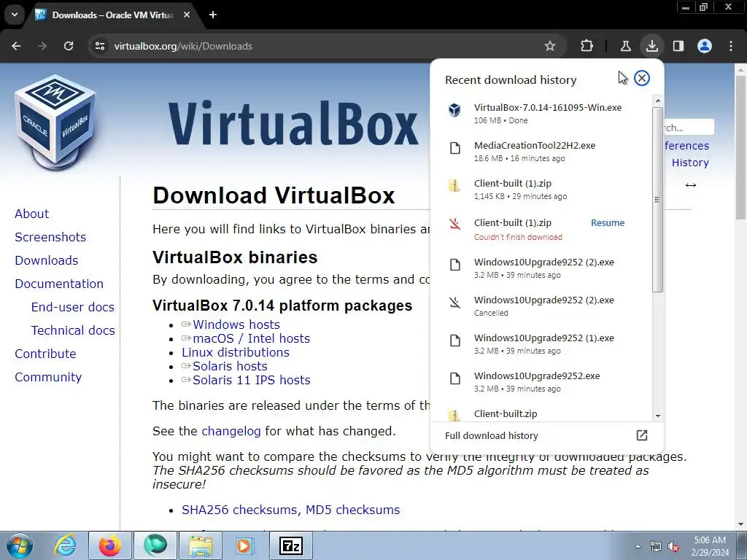Screen dimensions: 747x560
Task: Open the Client-built.zip download entry
Action: pyautogui.click(x=541, y=413)
